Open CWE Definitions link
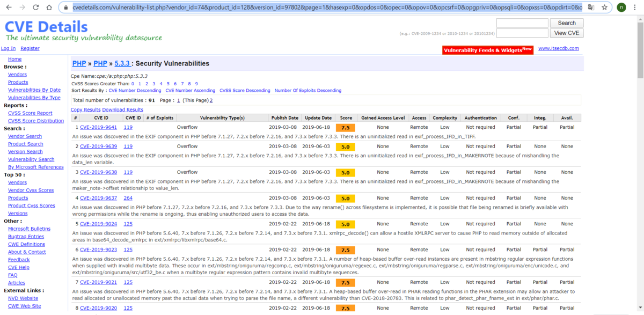 (x=26, y=244)
